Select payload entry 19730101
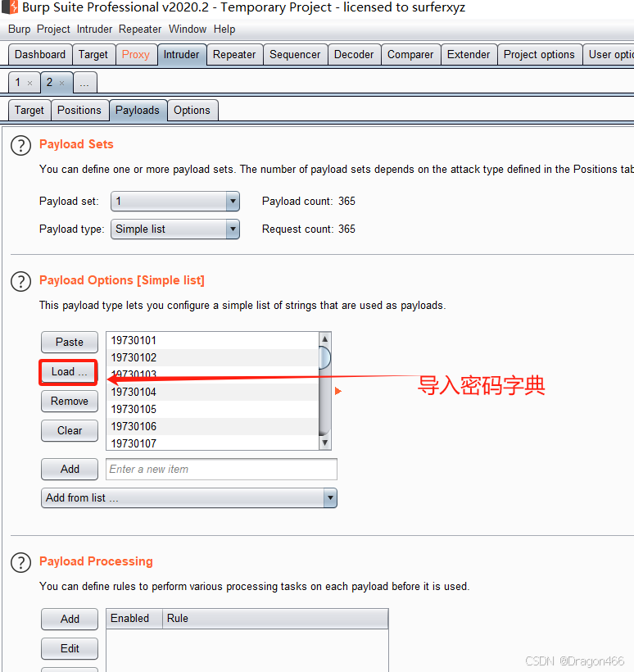Viewport: 634px width, 672px height. [212, 340]
